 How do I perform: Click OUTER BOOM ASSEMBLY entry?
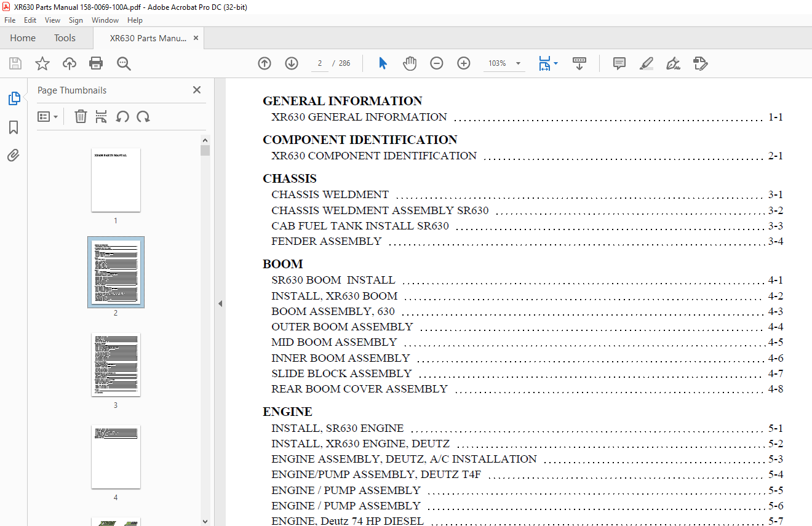click(527, 327)
